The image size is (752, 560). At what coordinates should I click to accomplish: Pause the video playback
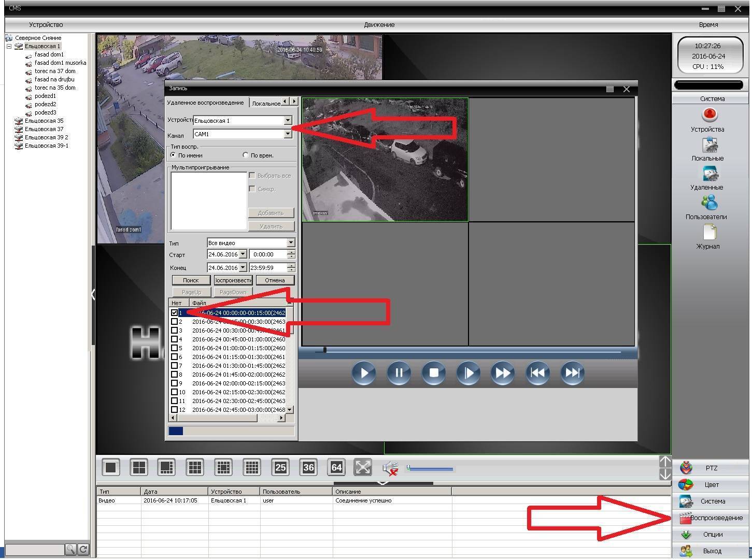click(399, 373)
